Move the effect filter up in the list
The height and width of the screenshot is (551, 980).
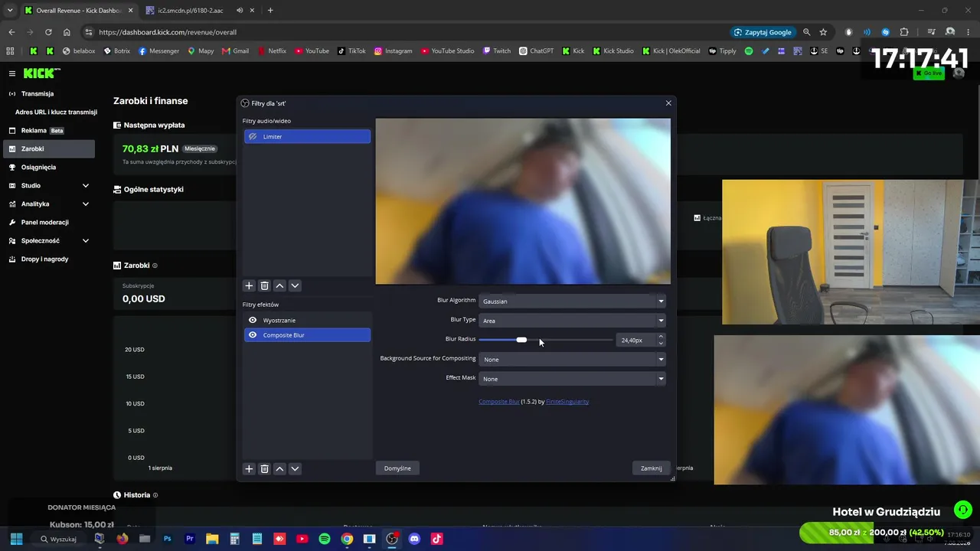pyautogui.click(x=279, y=468)
